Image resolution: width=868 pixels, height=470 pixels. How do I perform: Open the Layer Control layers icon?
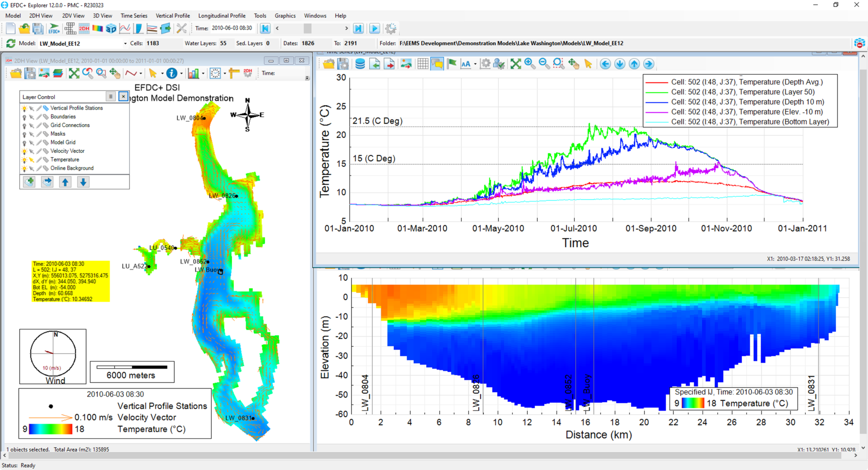point(58,73)
